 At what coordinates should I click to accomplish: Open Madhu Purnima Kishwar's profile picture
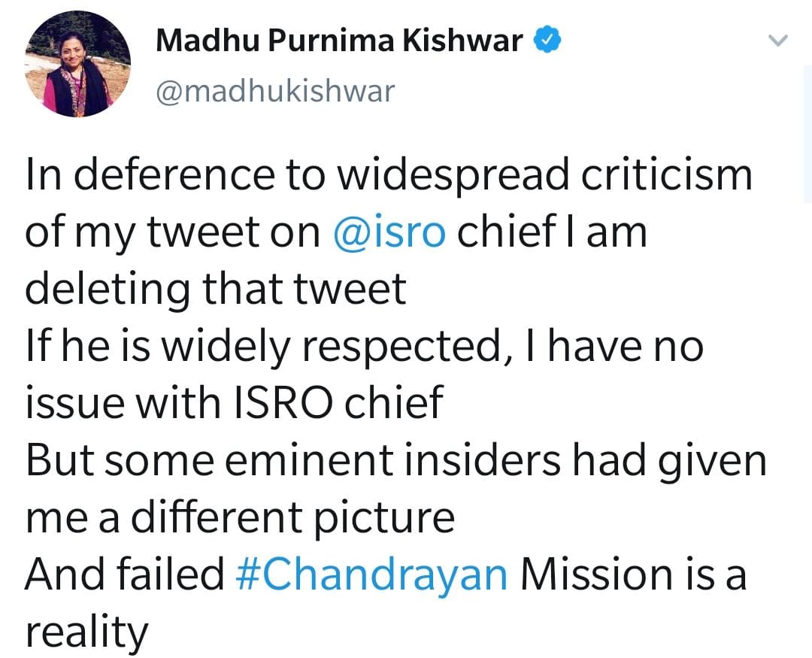pyautogui.click(x=78, y=65)
